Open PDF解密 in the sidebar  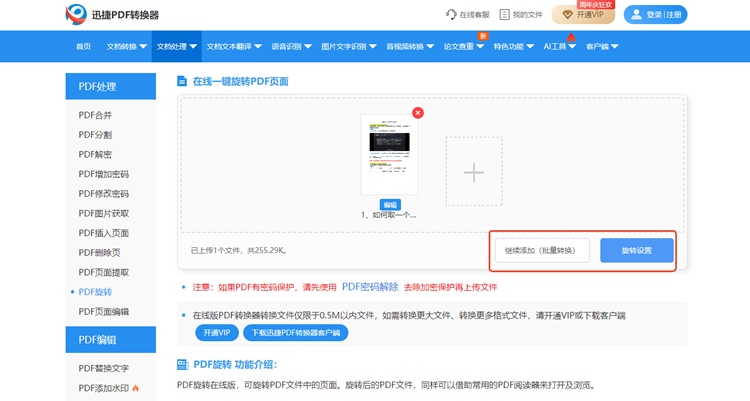(x=95, y=154)
